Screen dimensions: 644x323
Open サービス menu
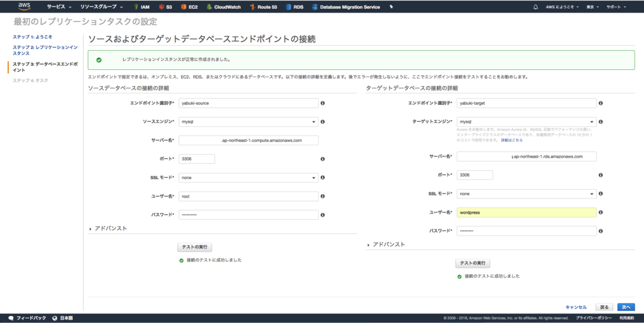pos(58,7)
